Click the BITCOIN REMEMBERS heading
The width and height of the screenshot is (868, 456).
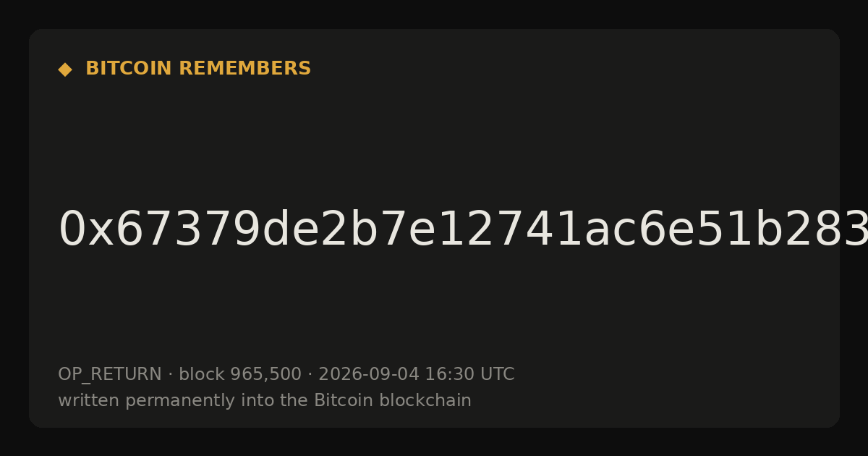click(x=198, y=69)
